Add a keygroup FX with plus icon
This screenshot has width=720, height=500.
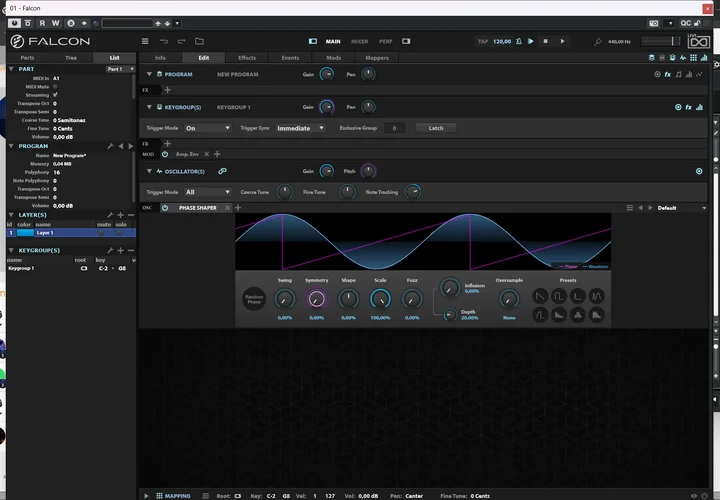pos(167,143)
